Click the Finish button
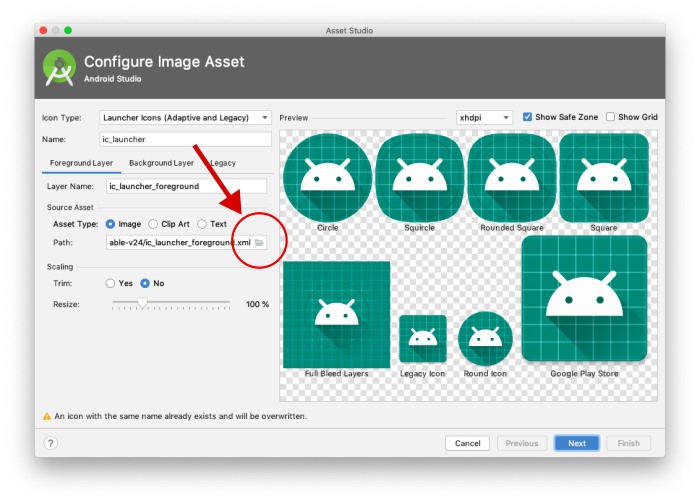The height and width of the screenshot is (503, 700). pos(628,443)
